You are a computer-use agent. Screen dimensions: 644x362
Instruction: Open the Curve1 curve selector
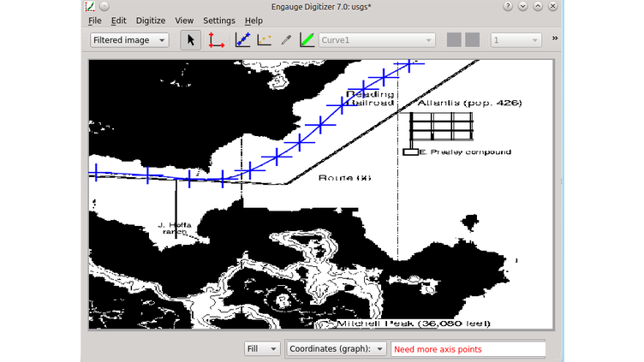point(377,40)
